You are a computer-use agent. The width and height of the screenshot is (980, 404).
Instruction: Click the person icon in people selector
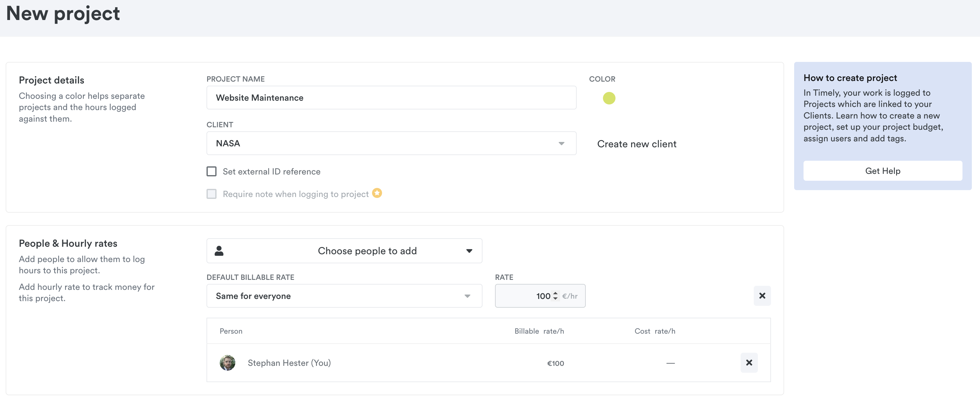point(219,251)
